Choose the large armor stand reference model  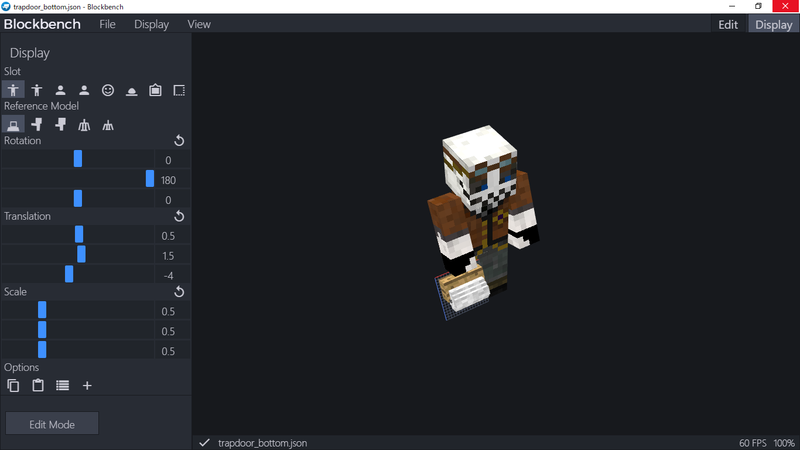pos(84,124)
